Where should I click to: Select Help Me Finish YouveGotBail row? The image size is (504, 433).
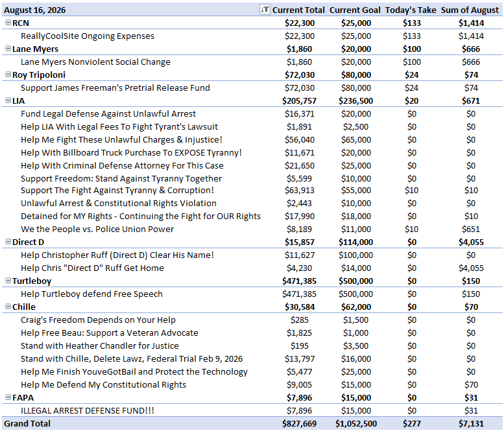pos(134,371)
